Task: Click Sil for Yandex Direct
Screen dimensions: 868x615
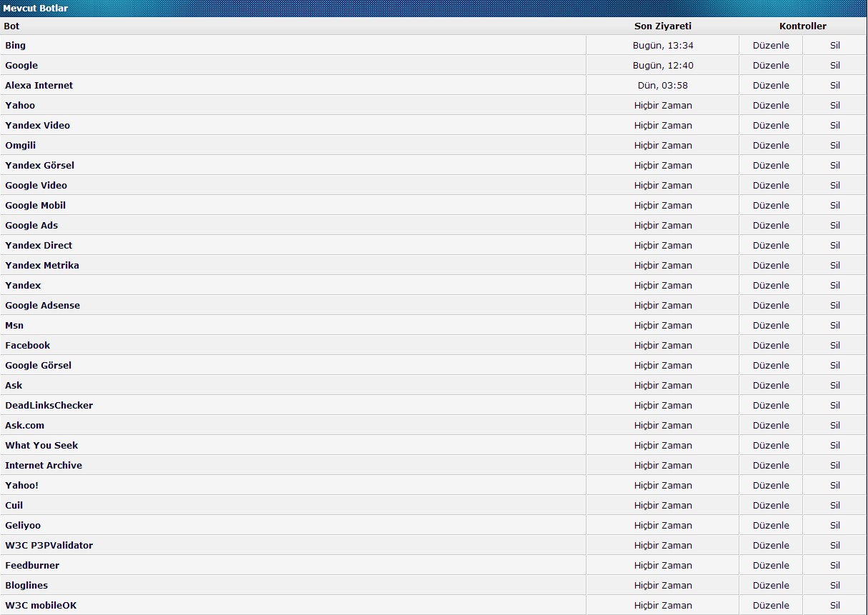Action: pos(834,245)
